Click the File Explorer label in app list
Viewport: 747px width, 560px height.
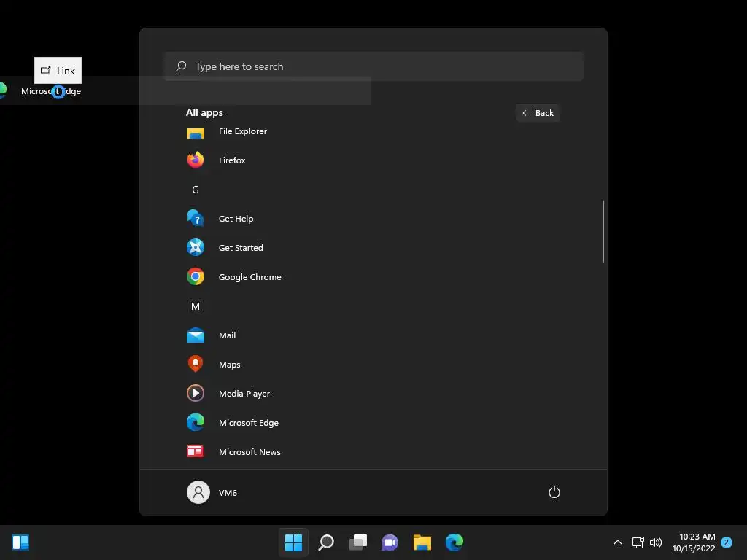[242, 131]
